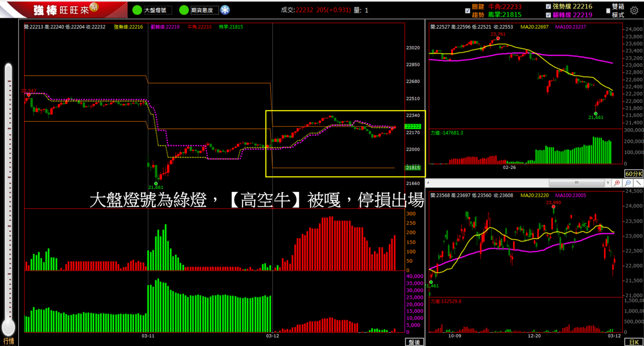Switch to the 日K timeframe button
This screenshot has width=644, height=346.
click(x=633, y=342)
